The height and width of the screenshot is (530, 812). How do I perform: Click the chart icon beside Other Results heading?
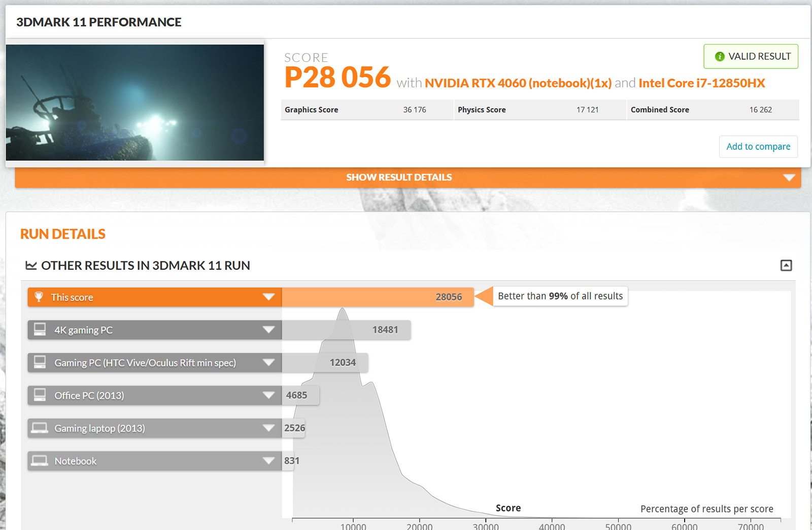(x=31, y=266)
